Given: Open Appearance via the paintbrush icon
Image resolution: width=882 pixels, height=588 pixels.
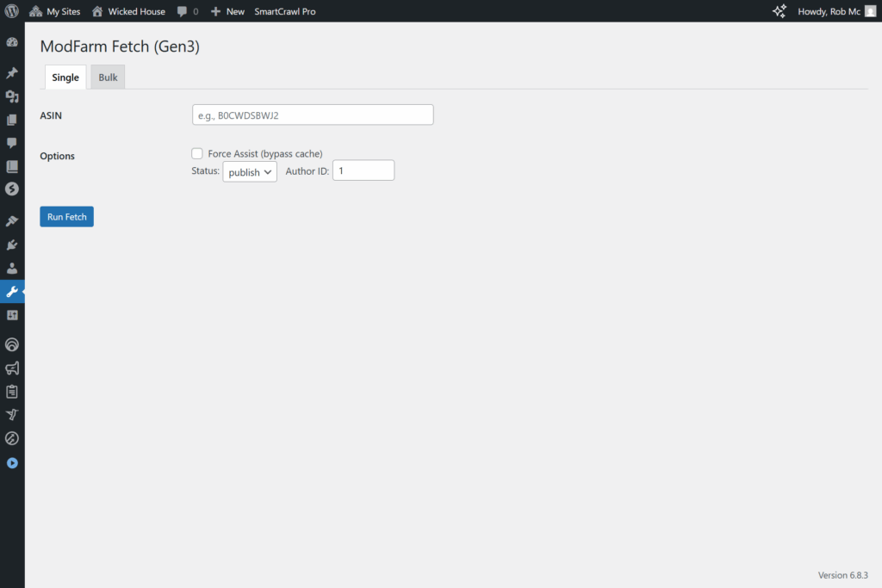Looking at the screenshot, I should click(12, 221).
